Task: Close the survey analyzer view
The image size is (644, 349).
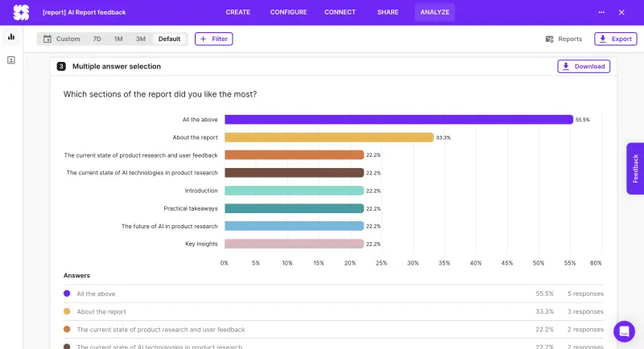Action: pos(621,12)
